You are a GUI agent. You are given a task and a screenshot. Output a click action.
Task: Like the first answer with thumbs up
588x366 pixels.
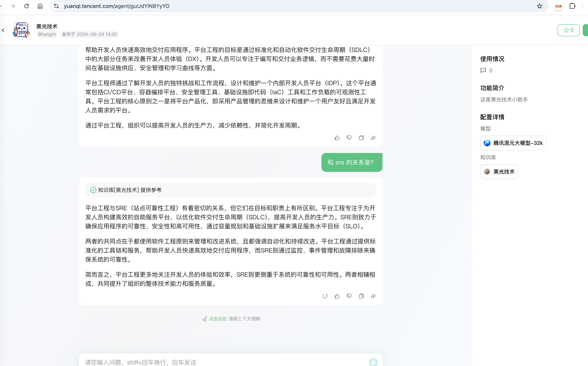tap(337, 138)
